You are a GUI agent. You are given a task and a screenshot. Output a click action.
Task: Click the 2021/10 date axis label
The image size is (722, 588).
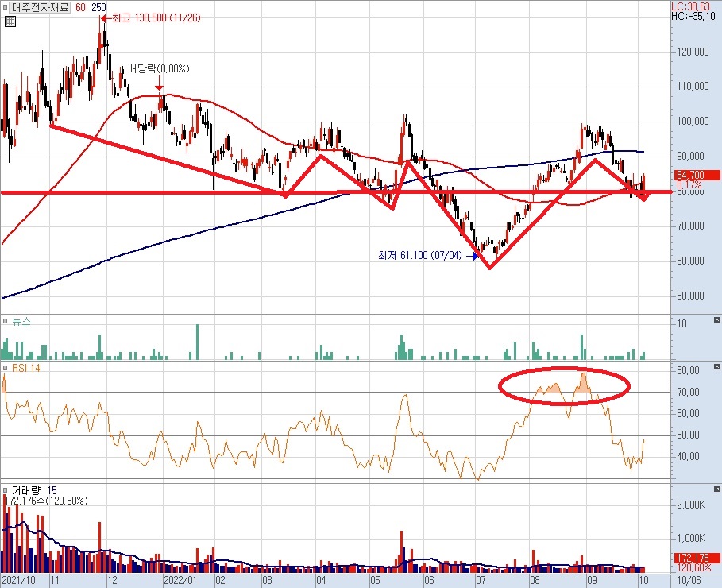click(18, 580)
